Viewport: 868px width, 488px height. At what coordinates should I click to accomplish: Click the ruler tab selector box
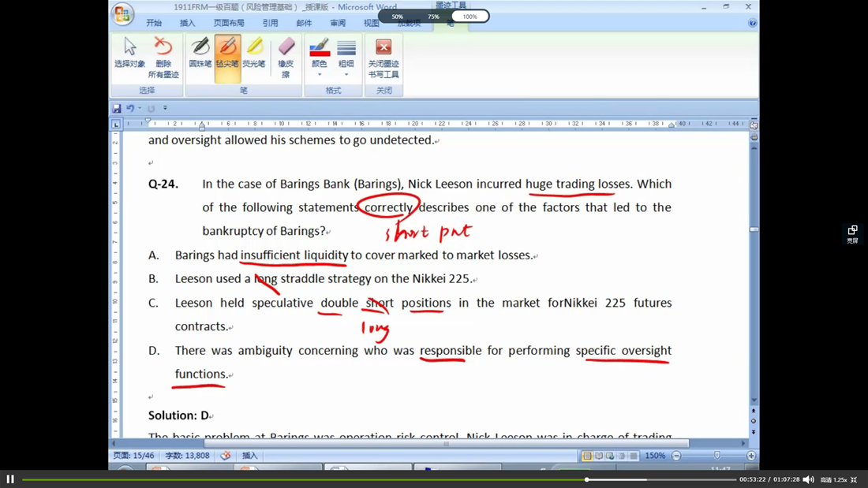116,124
